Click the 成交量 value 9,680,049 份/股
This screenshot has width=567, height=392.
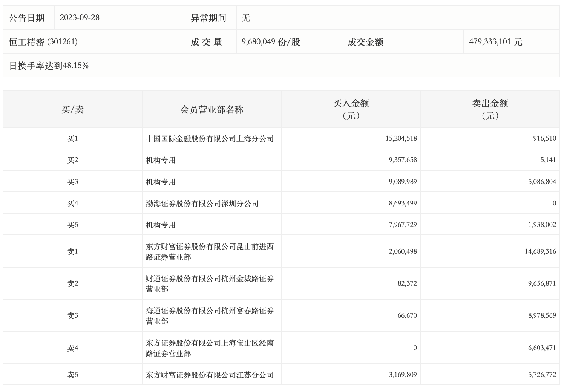coord(271,42)
